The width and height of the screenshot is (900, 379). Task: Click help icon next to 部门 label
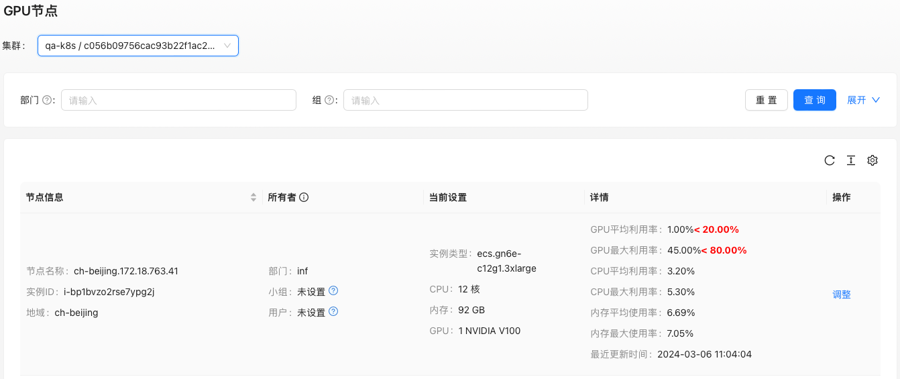(x=47, y=100)
